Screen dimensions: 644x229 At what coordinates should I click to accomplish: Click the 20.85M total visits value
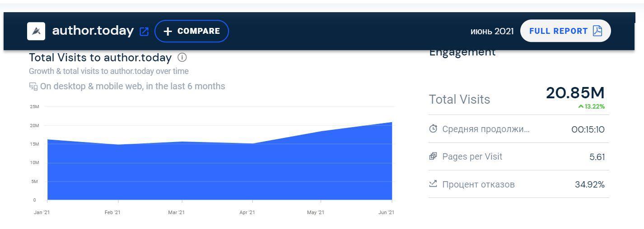click(x=575, y=93)
